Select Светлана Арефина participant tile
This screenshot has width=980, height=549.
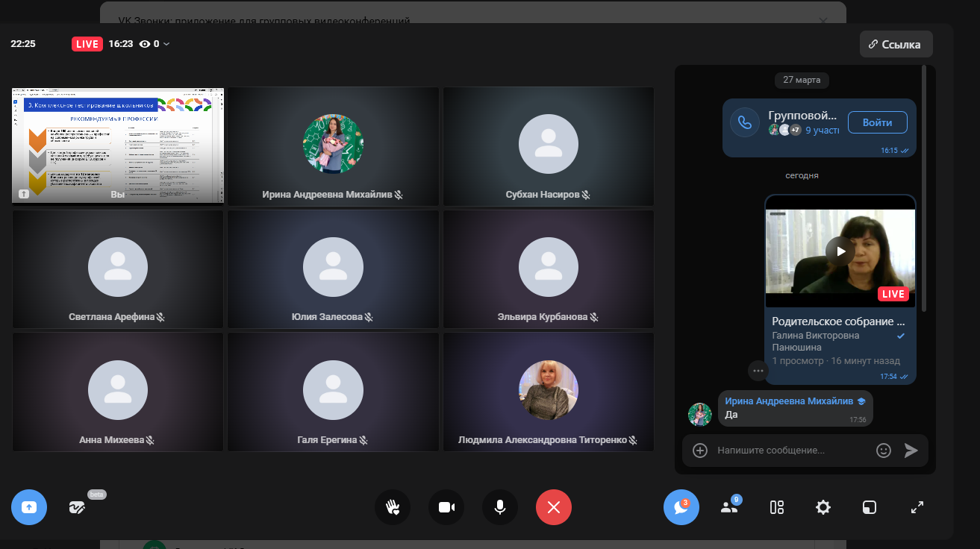pyautogui.click(x=118, y=269)
